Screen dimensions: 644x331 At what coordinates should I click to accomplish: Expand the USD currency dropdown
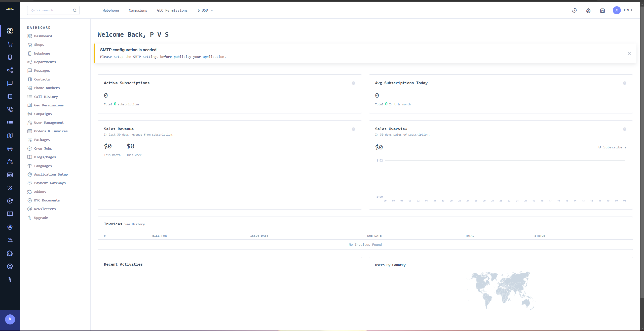click(205, 10)
